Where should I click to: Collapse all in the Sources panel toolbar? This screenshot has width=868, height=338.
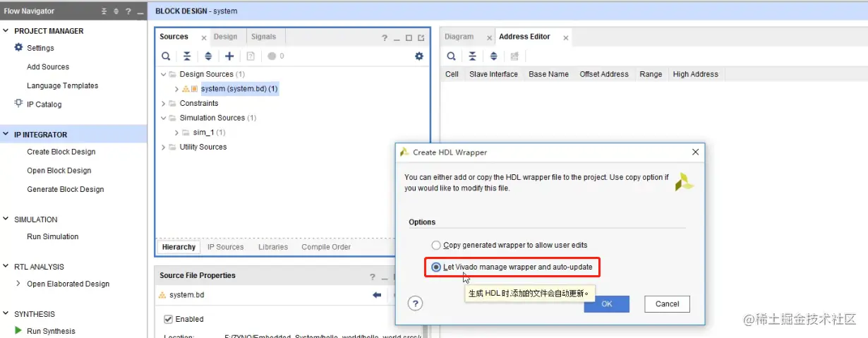[187, 56]
